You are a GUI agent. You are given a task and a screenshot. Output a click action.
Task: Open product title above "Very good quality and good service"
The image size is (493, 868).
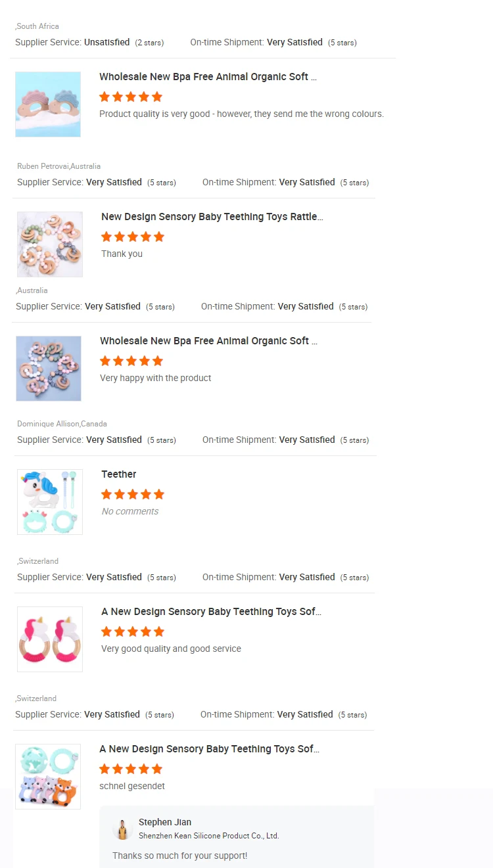click(211, 612)
